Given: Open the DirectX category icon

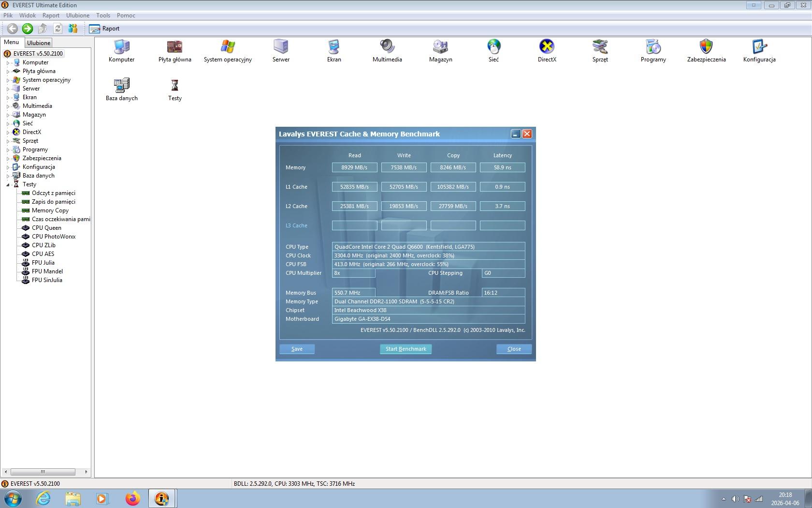Looking at the screenshot, I should [547, 47].
